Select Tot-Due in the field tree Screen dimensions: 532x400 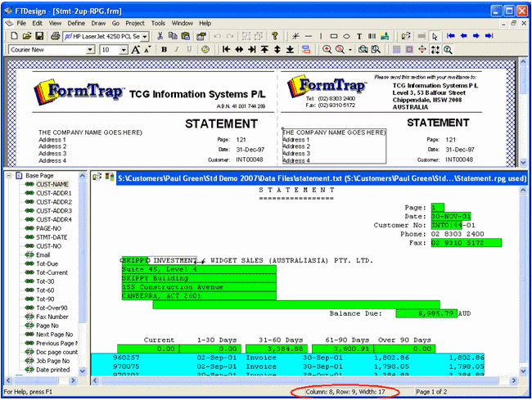pyautogui.click(x=47, y=263)
